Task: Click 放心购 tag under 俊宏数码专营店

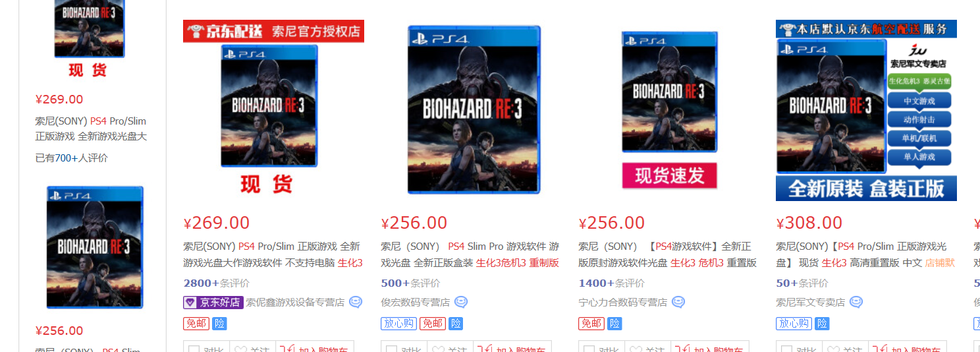Action: point(398,324)
